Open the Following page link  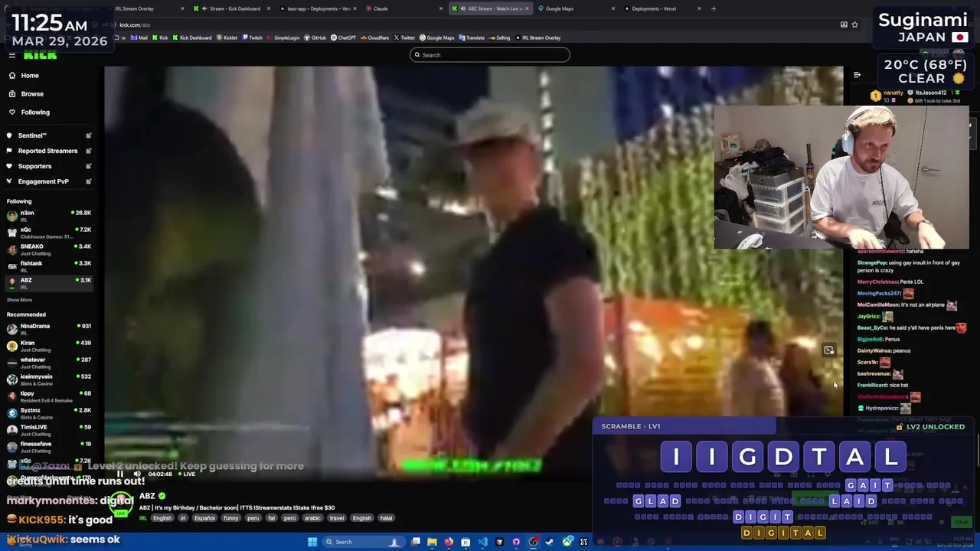click(35, 112)
